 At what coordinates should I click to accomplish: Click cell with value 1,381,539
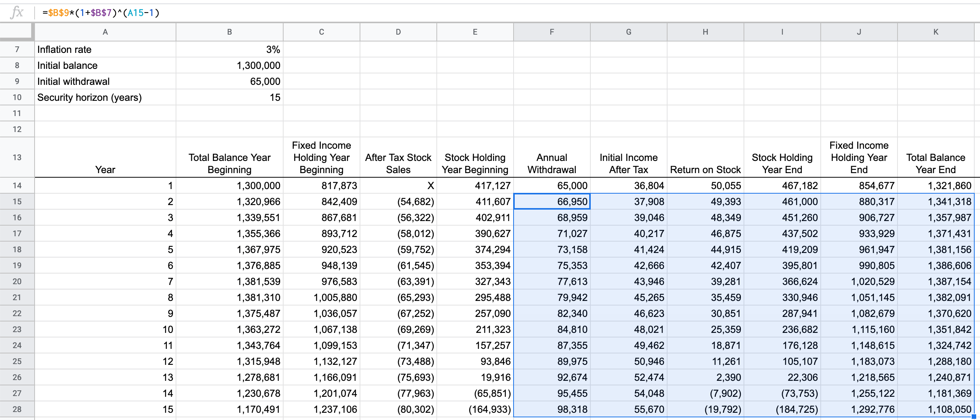tap(229, 282)
